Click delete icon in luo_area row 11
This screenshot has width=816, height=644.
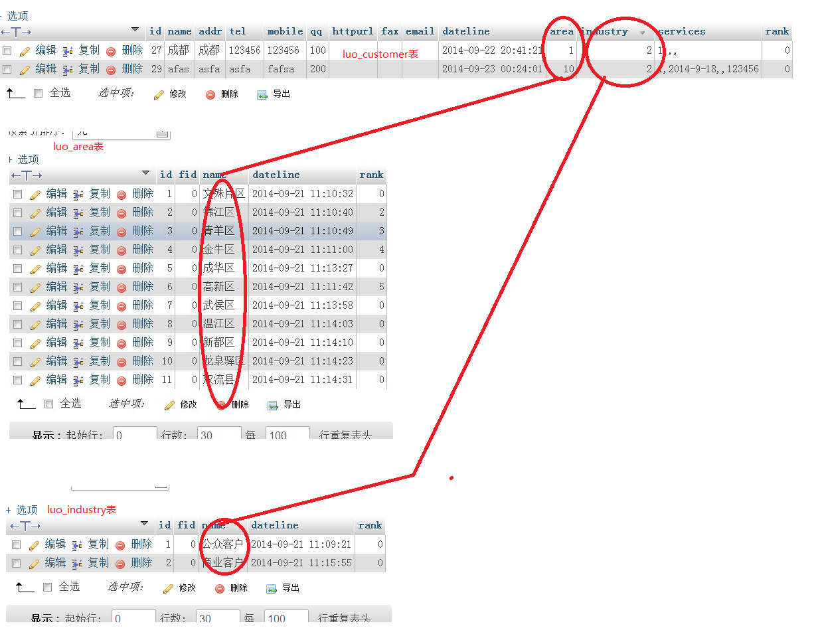[122, 380]
